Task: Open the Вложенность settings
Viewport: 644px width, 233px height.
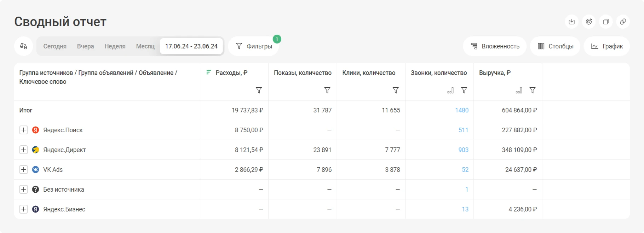Action: pyautogui.click(x=495, y=46)
